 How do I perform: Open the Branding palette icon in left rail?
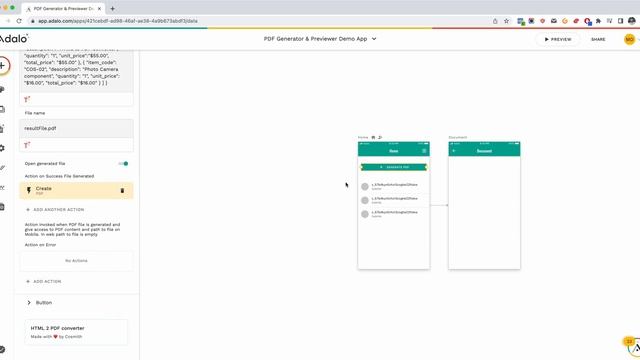[2, 89]
